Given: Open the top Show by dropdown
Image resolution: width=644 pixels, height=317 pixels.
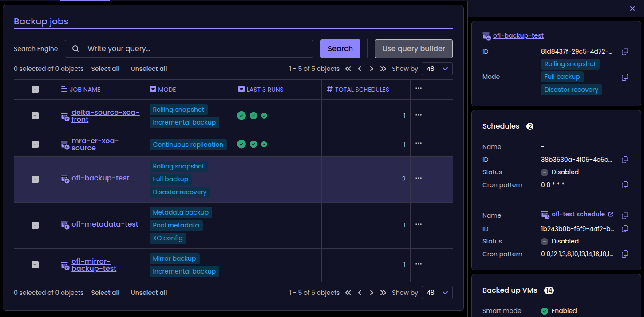Looking at the screenshot, I should tap(437, 69).
